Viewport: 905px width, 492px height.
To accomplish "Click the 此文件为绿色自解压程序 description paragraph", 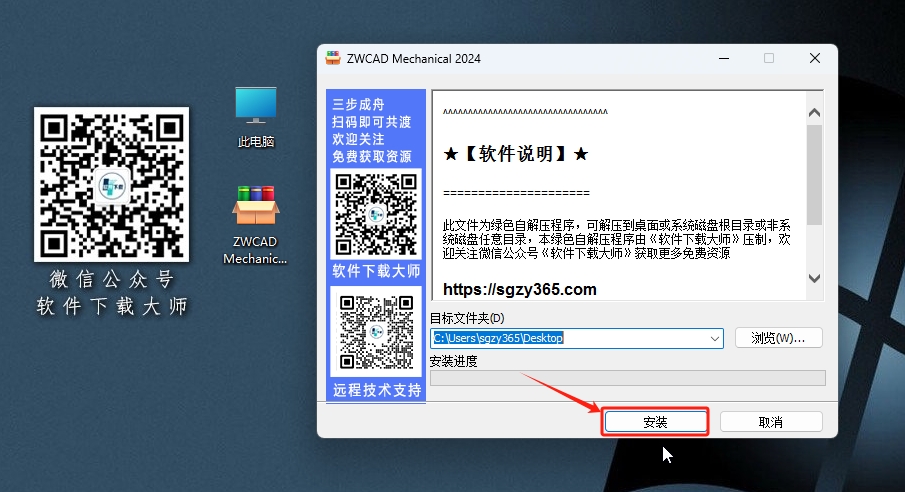I will coord(616,239).
